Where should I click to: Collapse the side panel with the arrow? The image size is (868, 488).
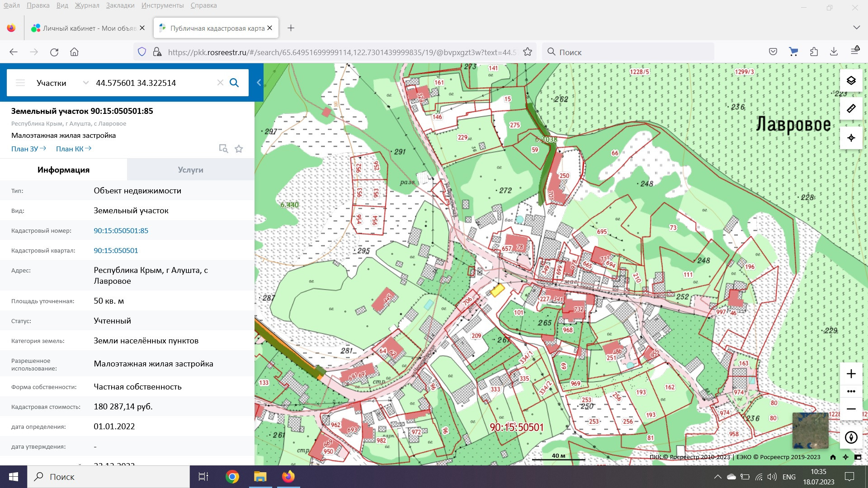259,82
